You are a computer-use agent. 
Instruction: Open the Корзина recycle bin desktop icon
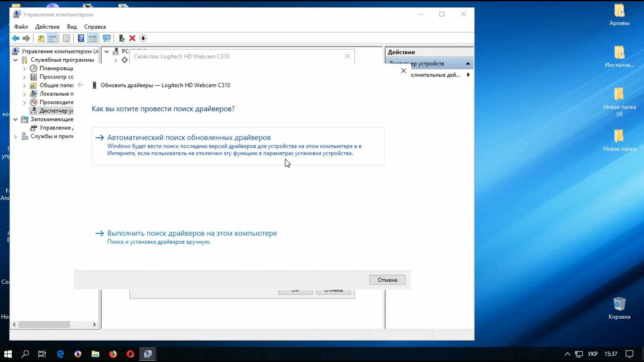tap(619, 308)
